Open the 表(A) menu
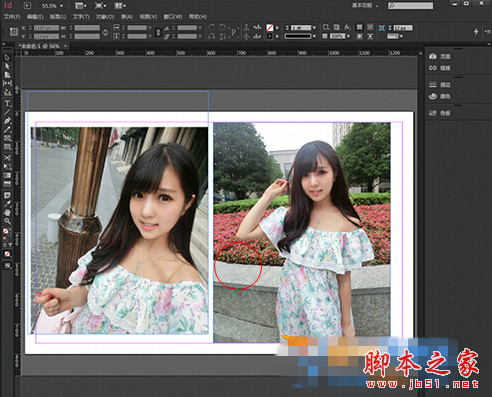 click(x=127, y=16)
